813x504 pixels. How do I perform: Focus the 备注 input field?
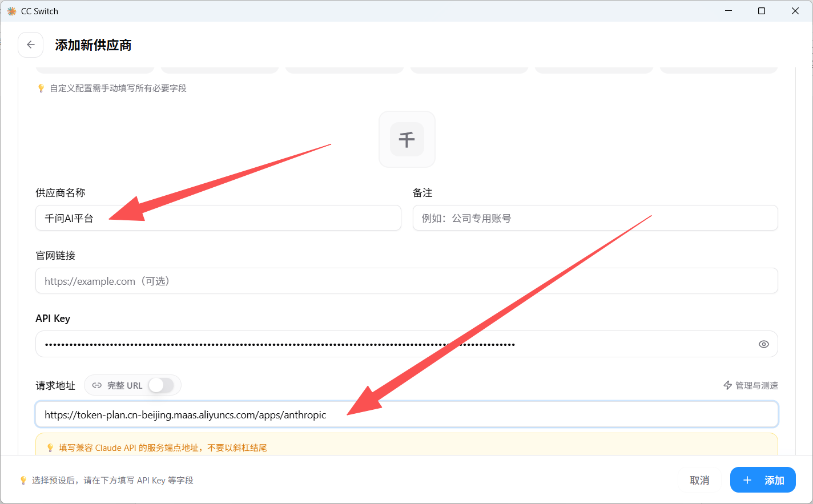[595, 218]
